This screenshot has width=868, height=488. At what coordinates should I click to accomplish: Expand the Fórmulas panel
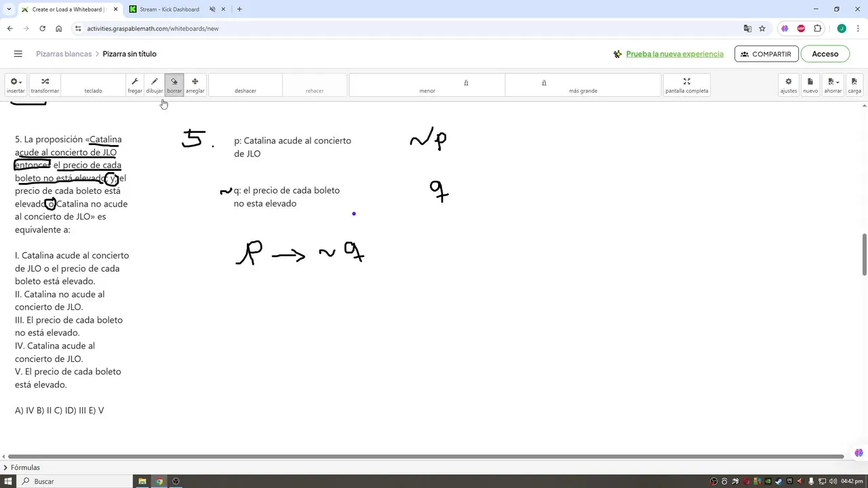click(x=22, y=468)
